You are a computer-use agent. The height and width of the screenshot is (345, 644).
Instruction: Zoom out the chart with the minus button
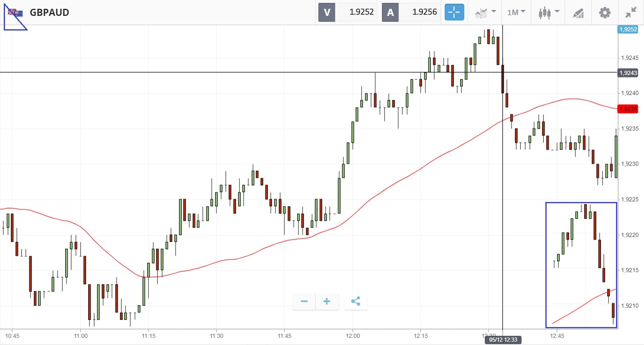coord(304,302)
